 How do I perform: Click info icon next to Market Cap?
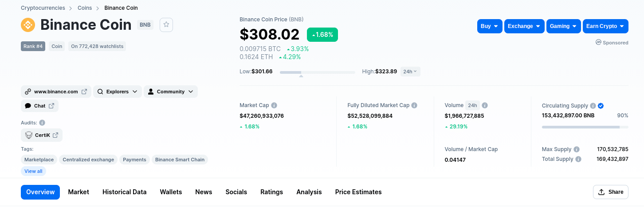[274, 105]
